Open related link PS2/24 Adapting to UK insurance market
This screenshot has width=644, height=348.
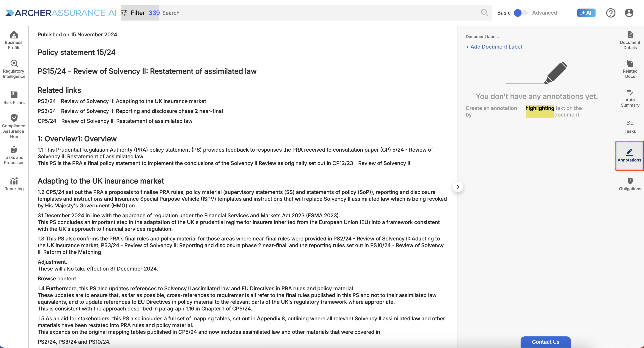pyautogui.click(x=122, y=101)
